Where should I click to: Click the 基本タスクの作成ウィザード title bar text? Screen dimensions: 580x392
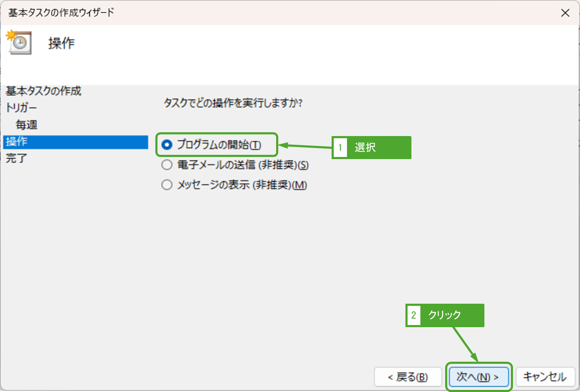pyautogui.click(x=61, y=13)
